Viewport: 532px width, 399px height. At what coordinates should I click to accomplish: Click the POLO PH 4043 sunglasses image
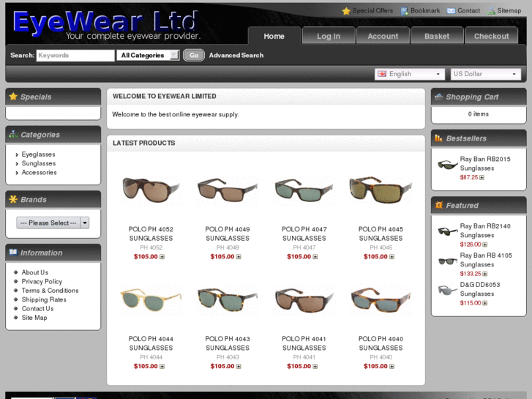click(x=228, y=299)
